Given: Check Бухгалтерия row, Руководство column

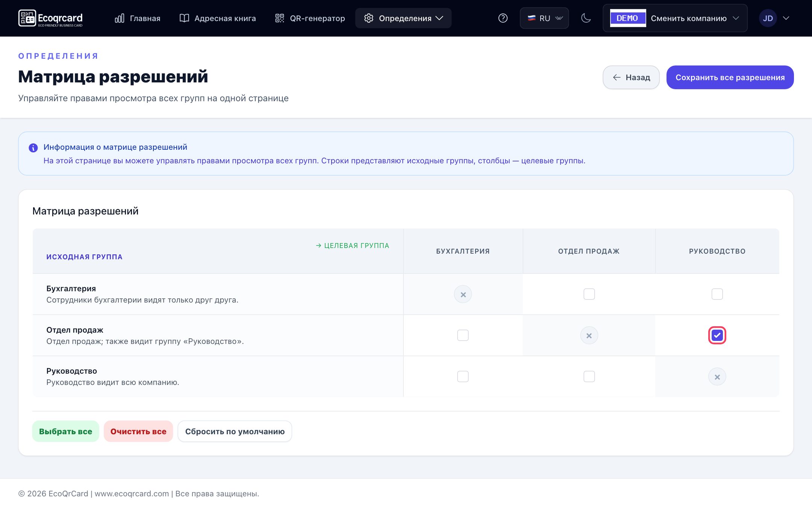Looking at the screenshot, I should click(717, 294).
